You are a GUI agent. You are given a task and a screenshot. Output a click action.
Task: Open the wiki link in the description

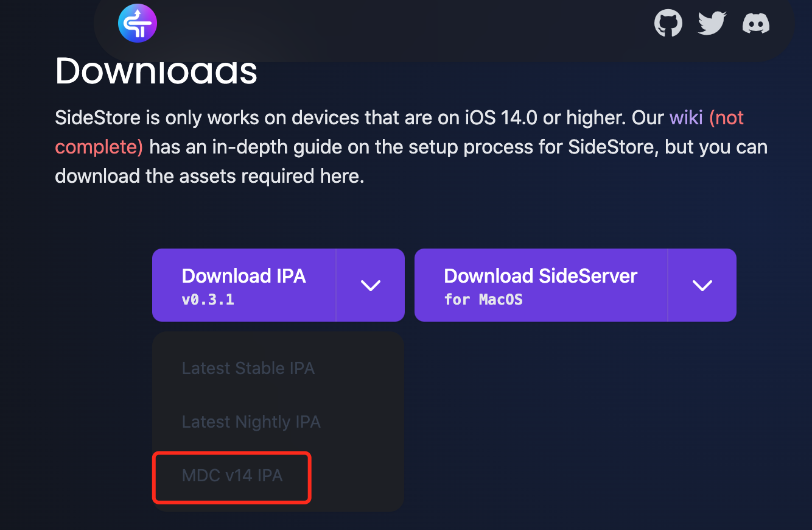(x=686, y=117)
